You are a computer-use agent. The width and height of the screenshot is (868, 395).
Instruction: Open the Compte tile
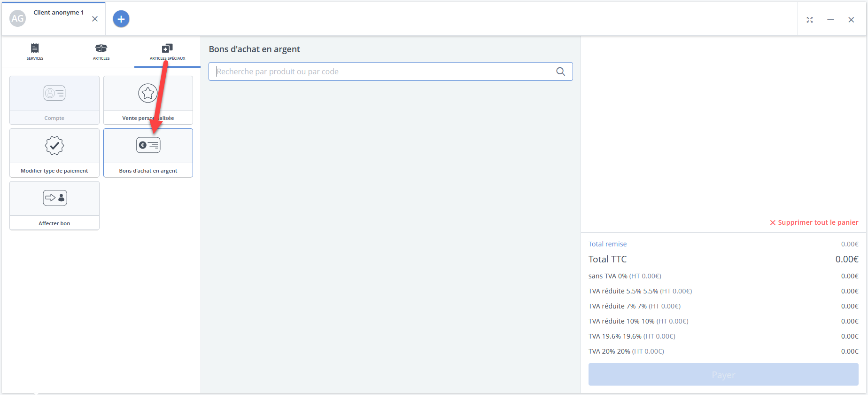pos(54,100)
